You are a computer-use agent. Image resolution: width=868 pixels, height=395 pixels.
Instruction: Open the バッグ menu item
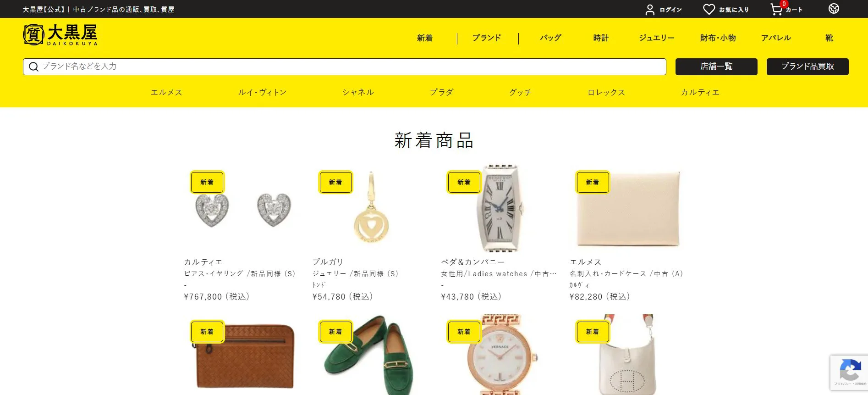(x=550, y=38)
